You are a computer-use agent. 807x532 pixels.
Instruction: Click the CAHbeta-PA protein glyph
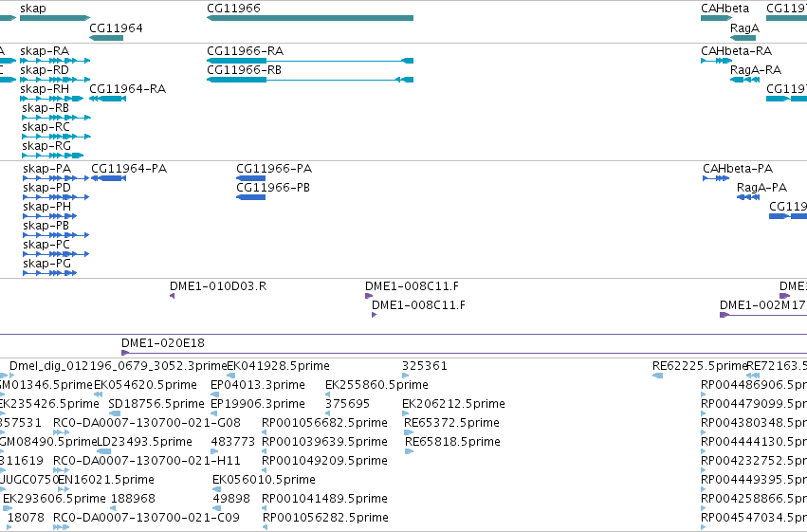coord(716,178)
